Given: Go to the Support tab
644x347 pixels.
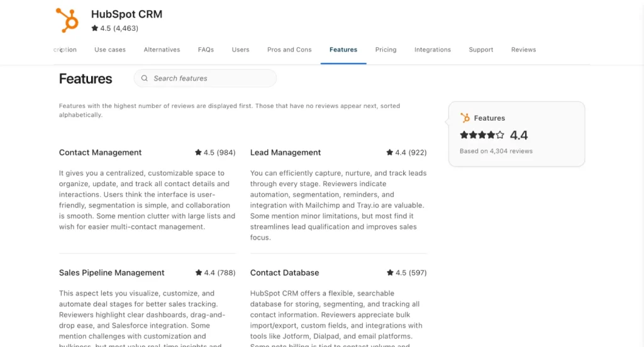Looking at the screenshot, I should click(x=481, y=50).
